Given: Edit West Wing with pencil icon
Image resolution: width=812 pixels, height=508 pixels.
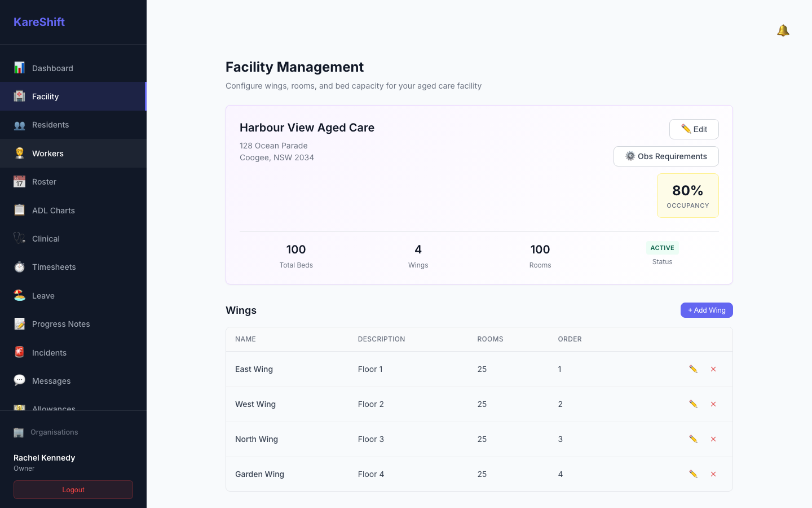Looking at the screenshot, I should [x=693, y=404].
